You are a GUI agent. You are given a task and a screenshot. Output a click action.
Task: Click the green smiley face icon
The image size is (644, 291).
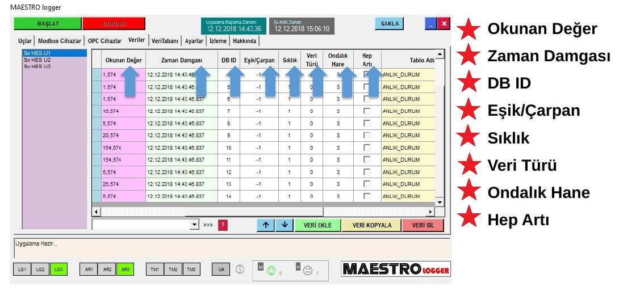271,271
